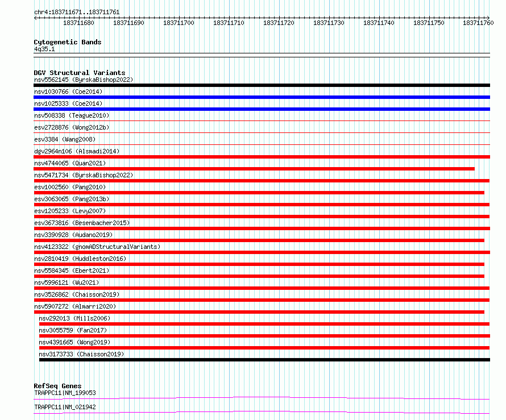Open nsv3173733 (Chaisson2019) label

click(x=81, y=354)
